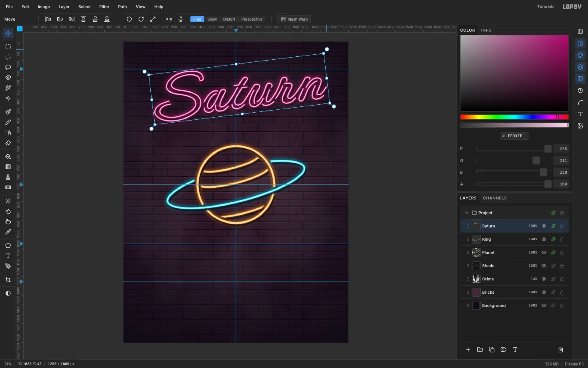Hide the Shade layer

[x=544, y=266]
